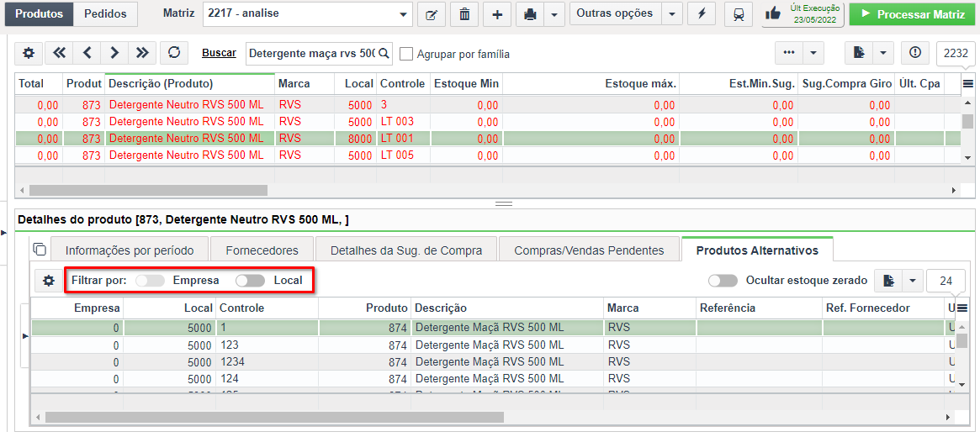Click the exclamation alert icon

point(915,54)
